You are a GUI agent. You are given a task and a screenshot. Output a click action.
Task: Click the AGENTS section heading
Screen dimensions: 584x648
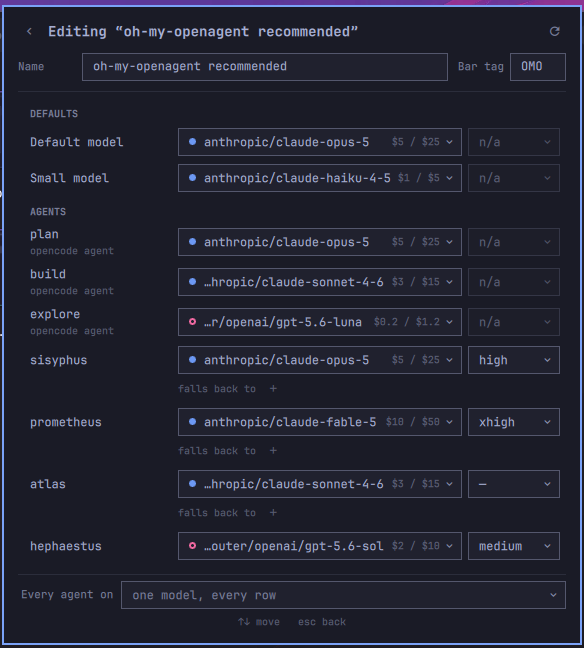(48, 212)
